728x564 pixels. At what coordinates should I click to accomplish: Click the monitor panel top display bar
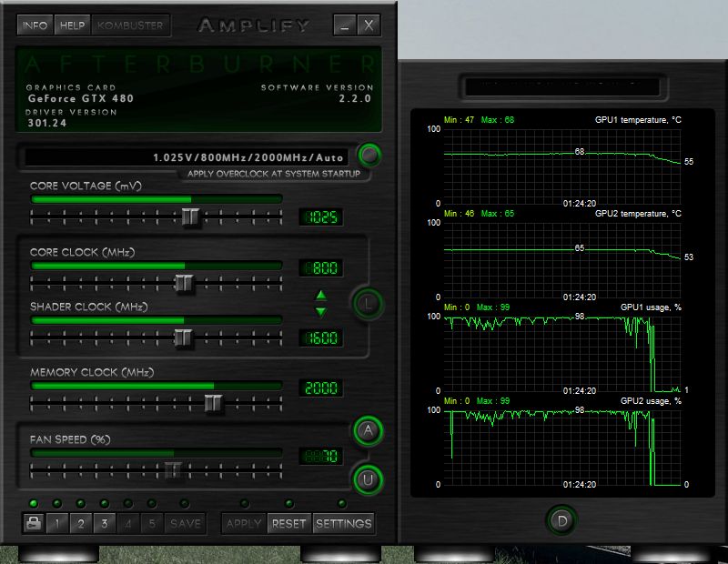(x=562, y=86)
